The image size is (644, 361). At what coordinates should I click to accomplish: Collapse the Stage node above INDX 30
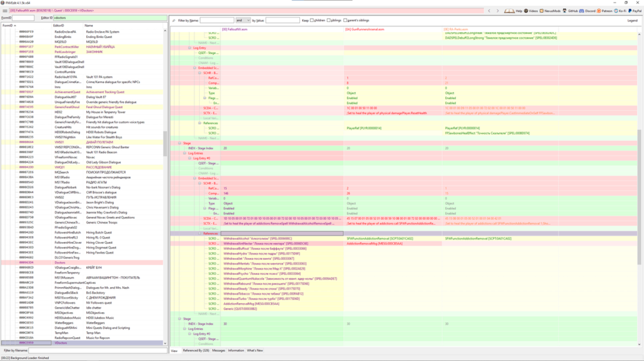[x=180, y=319]
